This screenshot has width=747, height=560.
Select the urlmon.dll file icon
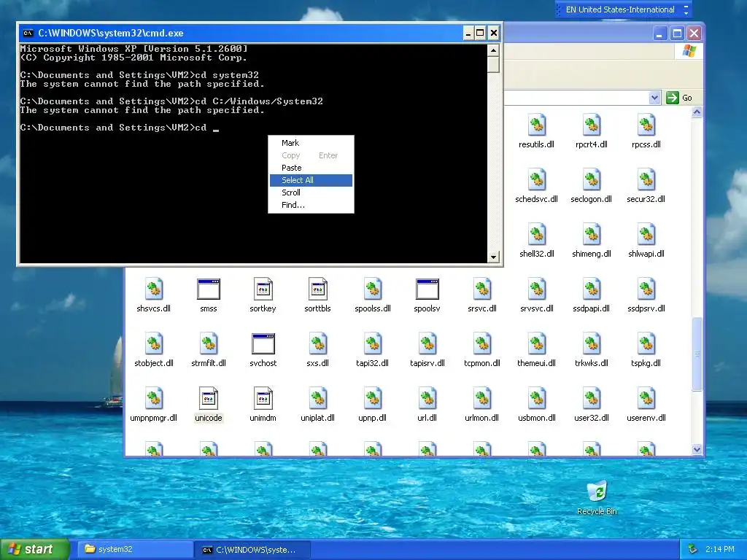pos(482,399)
